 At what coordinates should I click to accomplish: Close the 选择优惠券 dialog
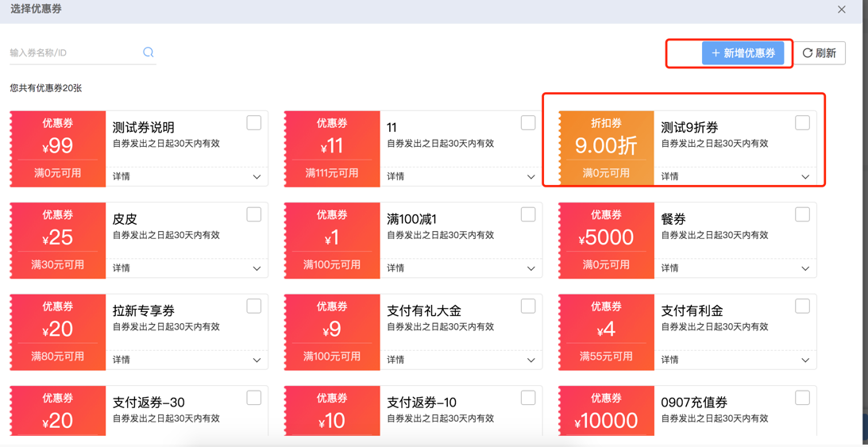click(x=842, y=10)
